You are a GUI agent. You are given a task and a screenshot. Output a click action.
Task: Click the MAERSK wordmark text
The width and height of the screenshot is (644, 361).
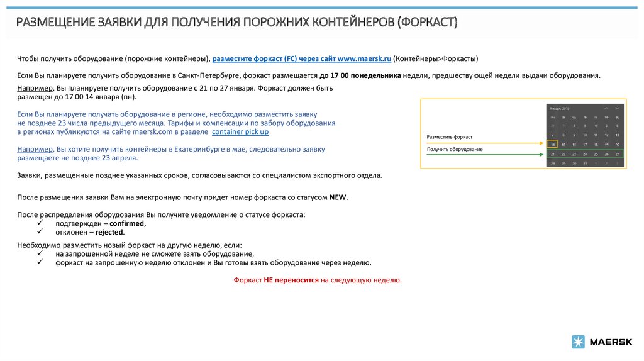coord(611,342)
